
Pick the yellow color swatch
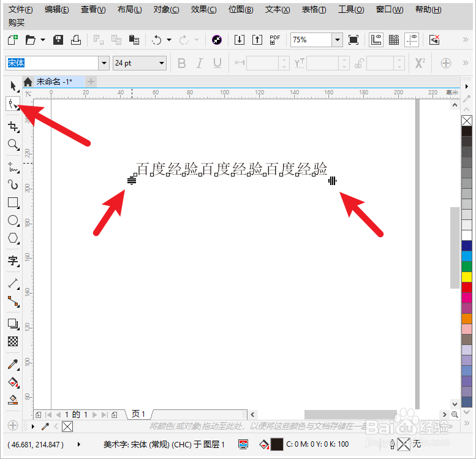coord(467,277)
